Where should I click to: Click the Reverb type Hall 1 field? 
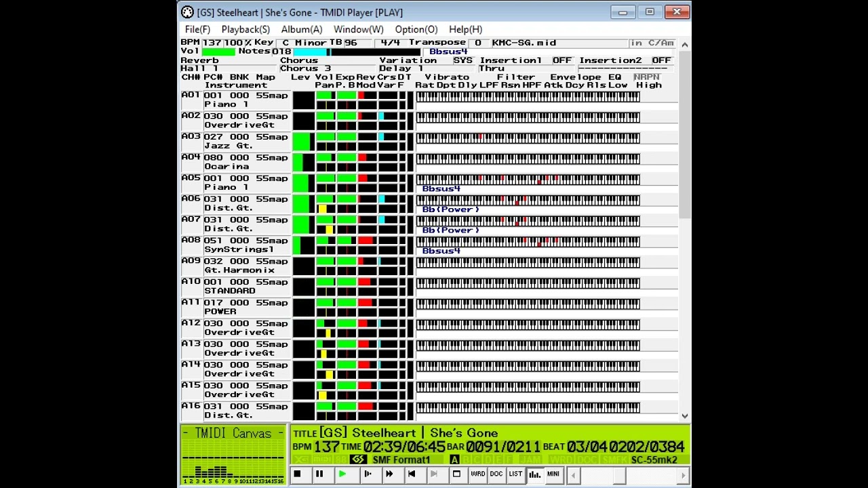229,68
